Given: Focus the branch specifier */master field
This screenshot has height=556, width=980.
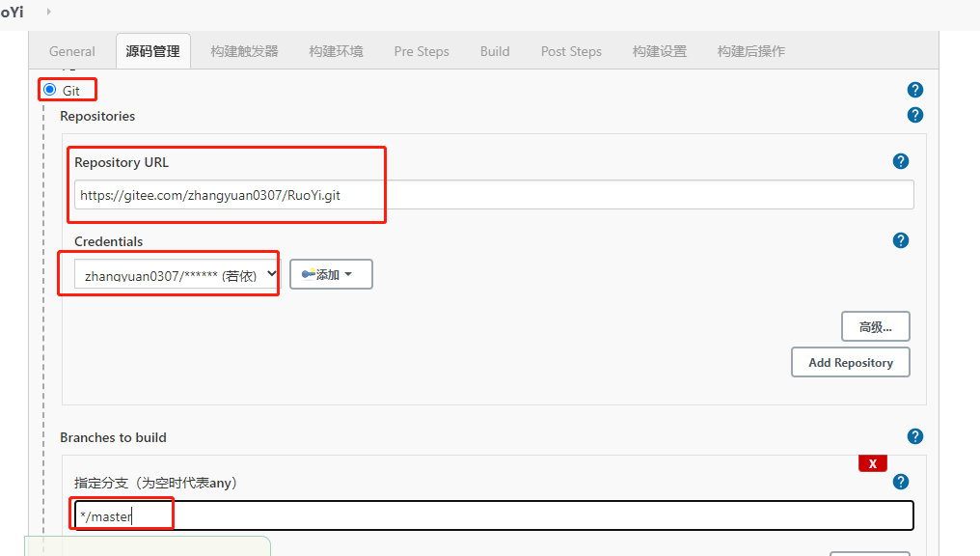Looking at the screenshot, I should [494, 516].
